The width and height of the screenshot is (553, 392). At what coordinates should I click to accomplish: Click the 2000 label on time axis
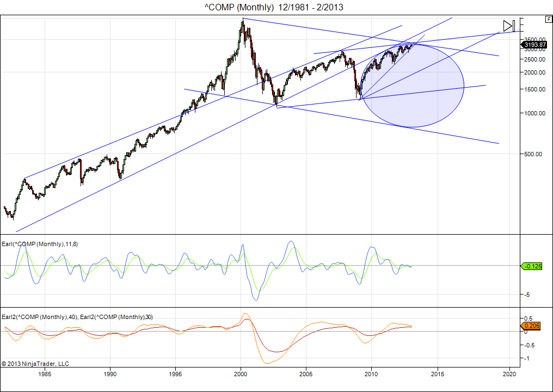241,374
